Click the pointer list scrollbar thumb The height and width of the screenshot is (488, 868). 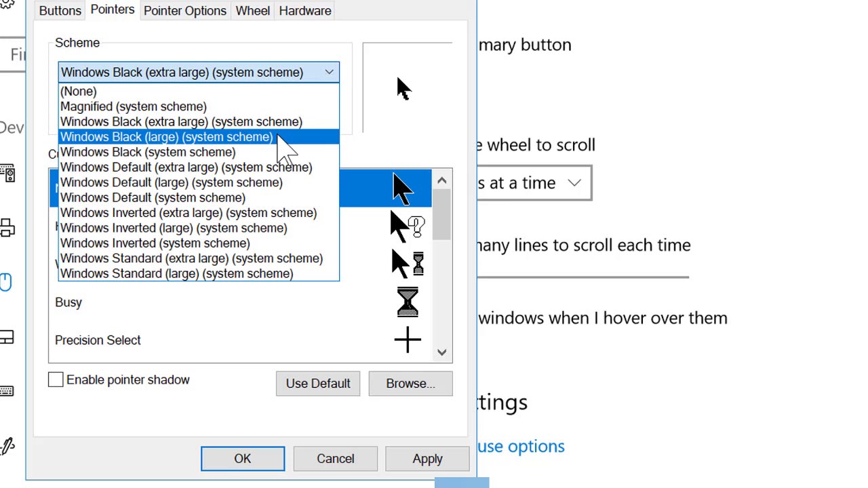point(441,215)
